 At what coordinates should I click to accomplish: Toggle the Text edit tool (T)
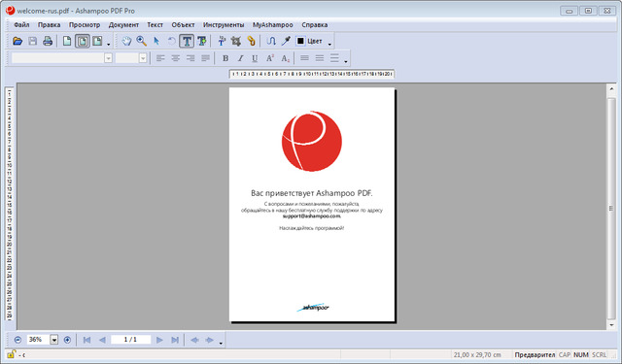click(x=187, y=41)
